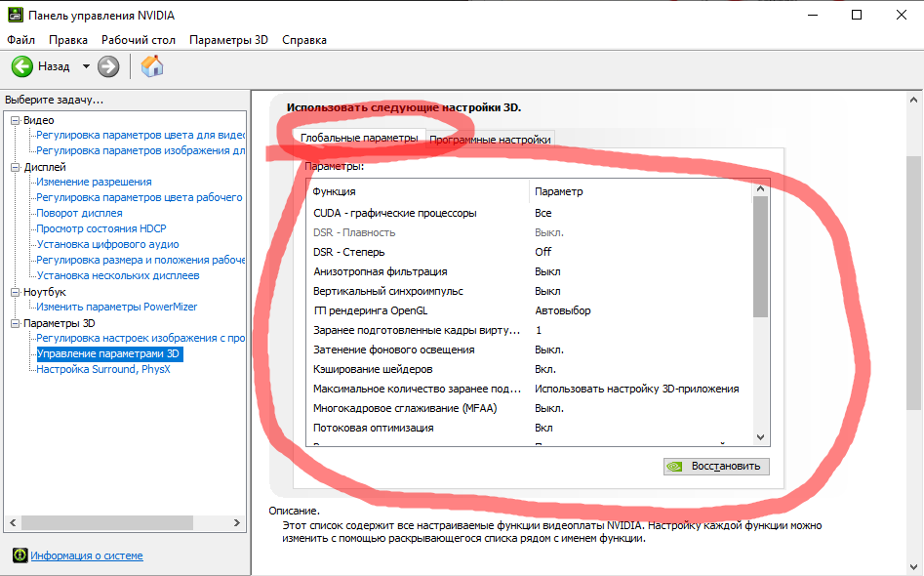This screenshot has width=924, height=576.
Task: Open the Файл menu
Action: pyautogui.click(x=21, y=40)
